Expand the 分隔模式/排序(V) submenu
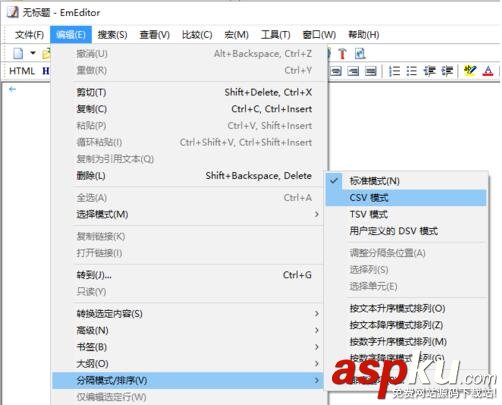This screenshot has height=405, width=502. point(188,380)
